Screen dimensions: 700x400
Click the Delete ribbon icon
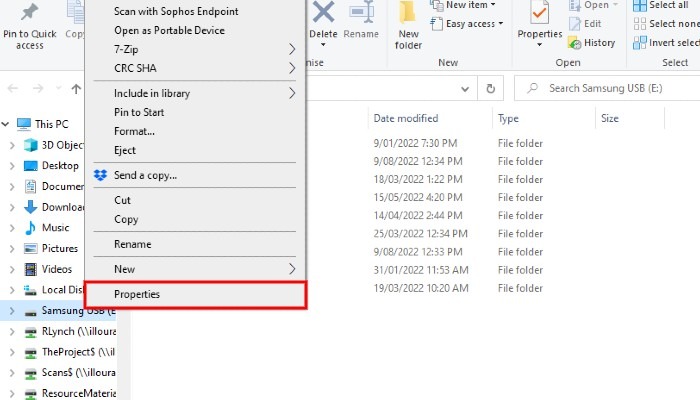click(323, 12)
